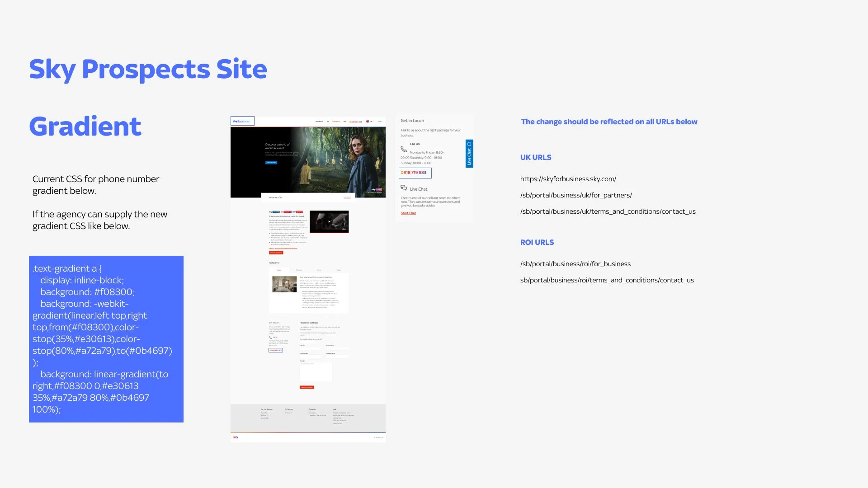Click the skyforbusiness.sky.com URL text
This screenshot has height=488, width=868.
568,179
